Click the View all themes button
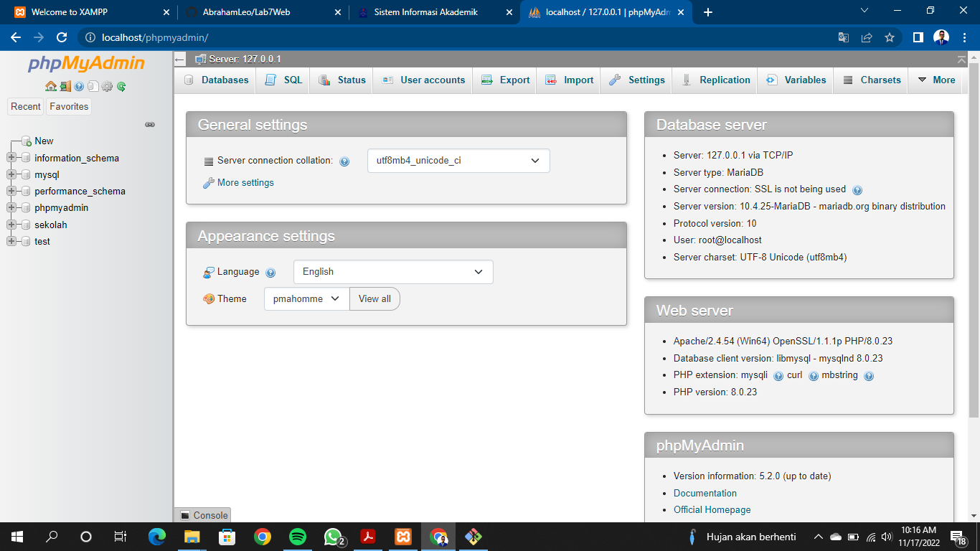Screen dimensions: 980x551 pyautogui.click(x=374, y=299)
